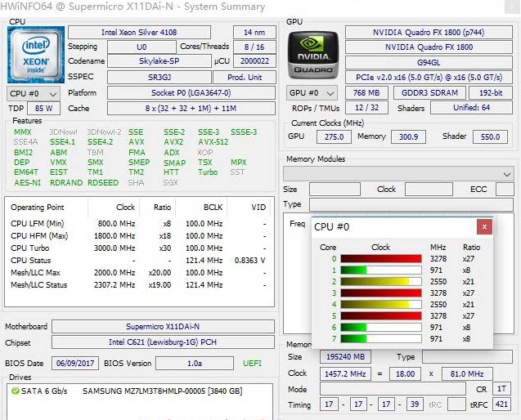The width and height of the screenshot is (521, 420).
Task: Open the CPU #0 selector dropdown
Action: (34, 94)
